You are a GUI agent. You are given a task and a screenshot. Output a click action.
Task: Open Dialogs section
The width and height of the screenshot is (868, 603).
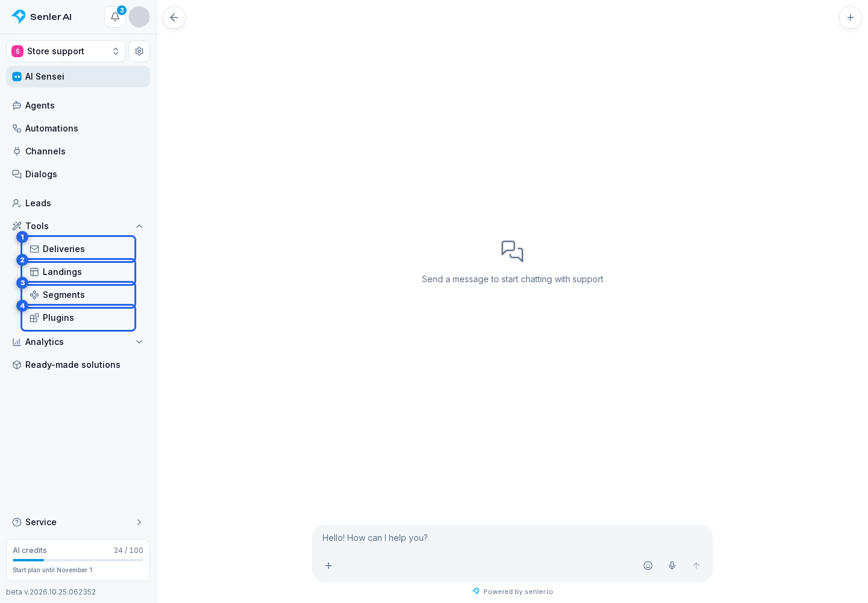pyautogui.click(x=78, y=174)
